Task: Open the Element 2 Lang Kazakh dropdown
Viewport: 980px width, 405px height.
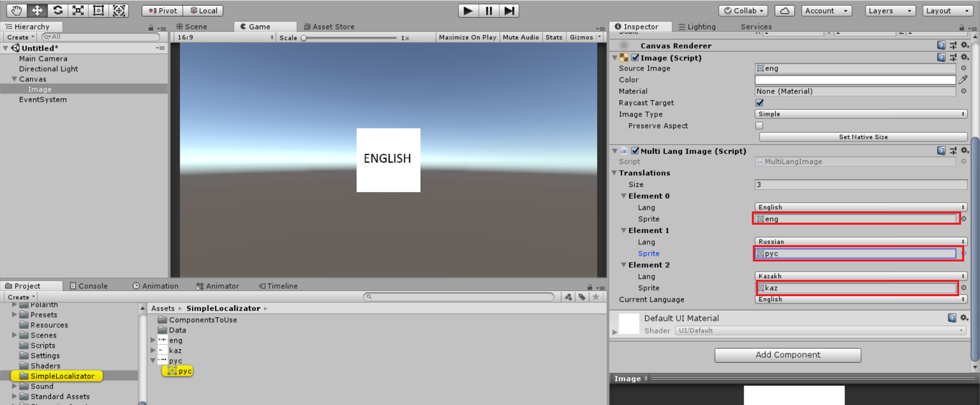Action: [861, 276]
